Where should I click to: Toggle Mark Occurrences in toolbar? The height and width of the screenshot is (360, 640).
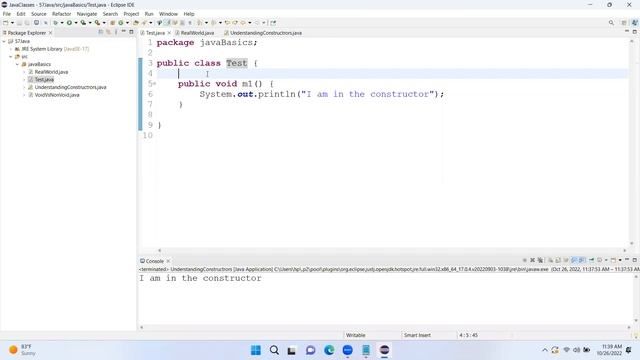[167, 23]
